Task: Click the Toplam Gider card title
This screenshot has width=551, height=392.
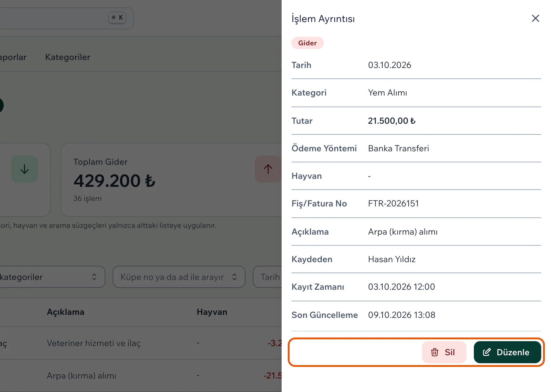Action: point(100,162)
